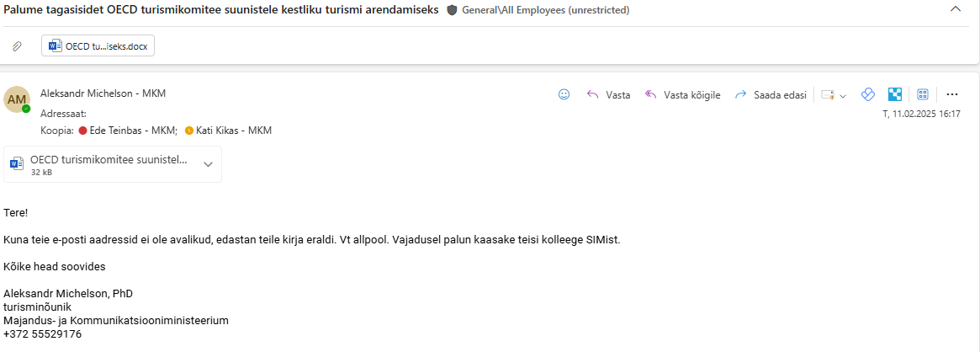This screenshot has width=980, height=352.
Task: Open sender Aleksandr Michelson - MKM contact
Action: pyautogui.click(x=103, y=93)
